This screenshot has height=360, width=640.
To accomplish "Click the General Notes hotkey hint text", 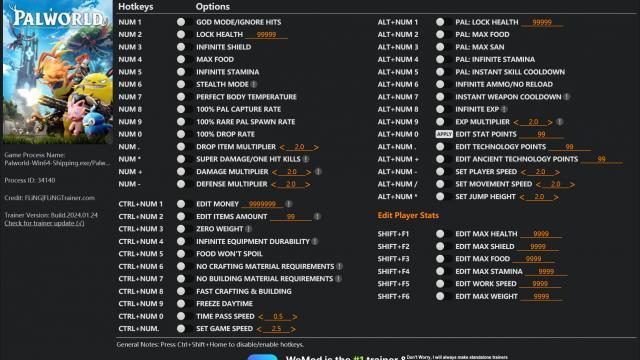I will coord(210,344).
